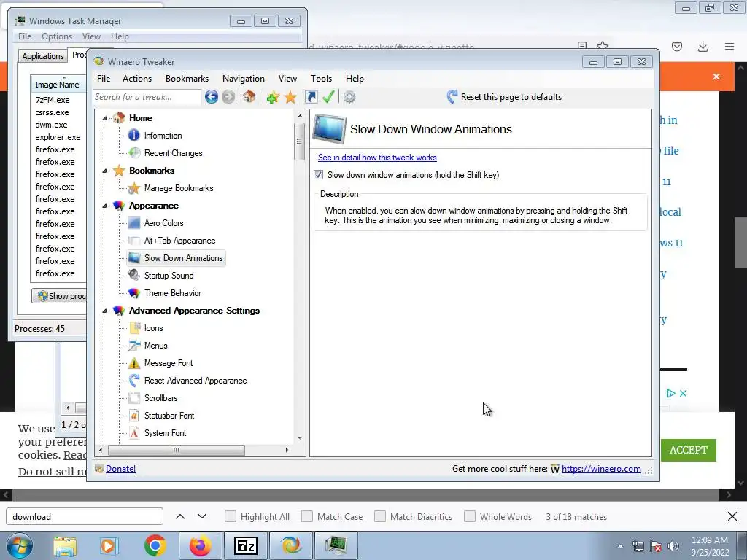Click the green checkmark toolbar icon
This screenshot has width=747, height=560.
[x=328, y=97]
